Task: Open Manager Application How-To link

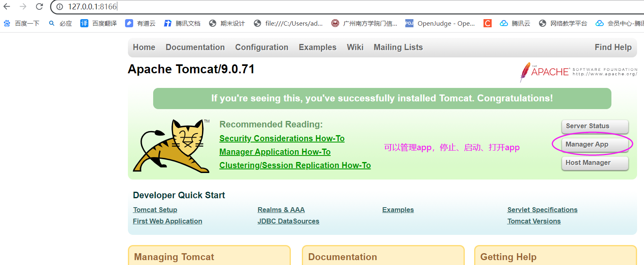Action: 275,152
